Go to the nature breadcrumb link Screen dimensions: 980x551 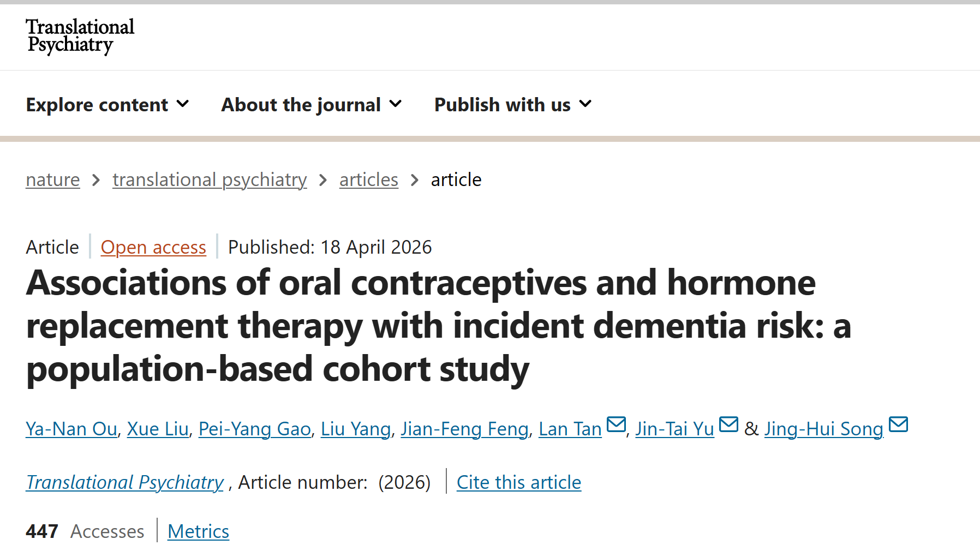coord(53,179)
